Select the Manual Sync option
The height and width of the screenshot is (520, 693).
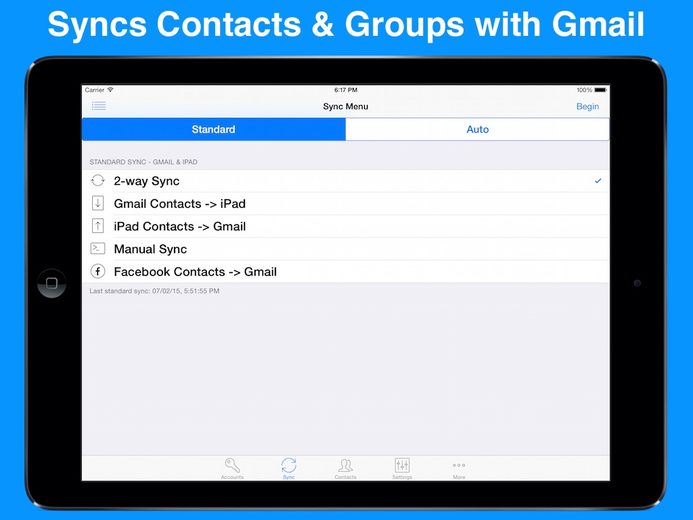(346, 249)
